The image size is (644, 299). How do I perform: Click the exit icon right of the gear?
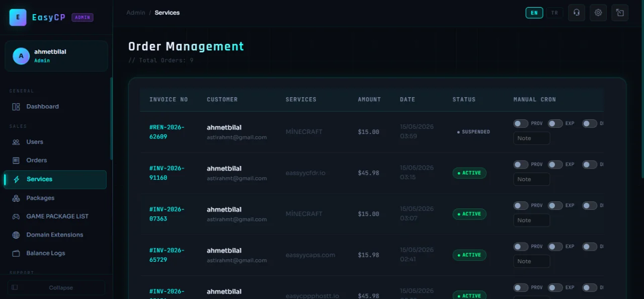click(x=620, y=13)
